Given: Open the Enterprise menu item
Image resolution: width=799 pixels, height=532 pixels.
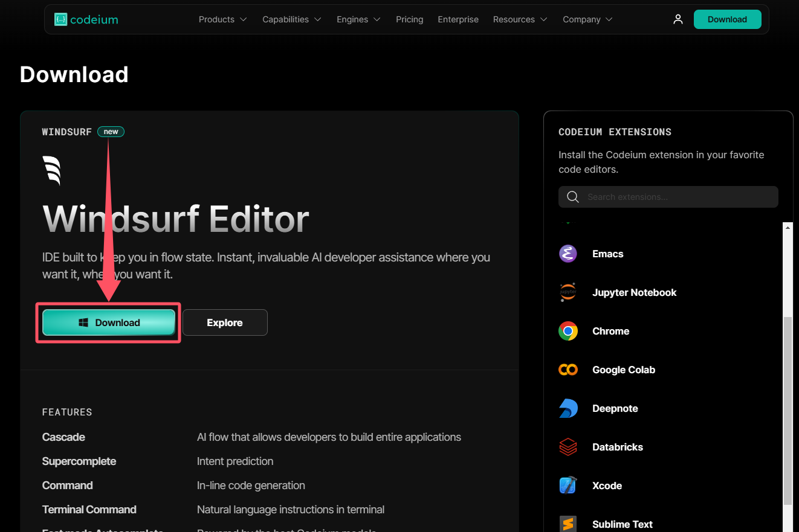Looking at the screenshot, I should coord(458,19).
